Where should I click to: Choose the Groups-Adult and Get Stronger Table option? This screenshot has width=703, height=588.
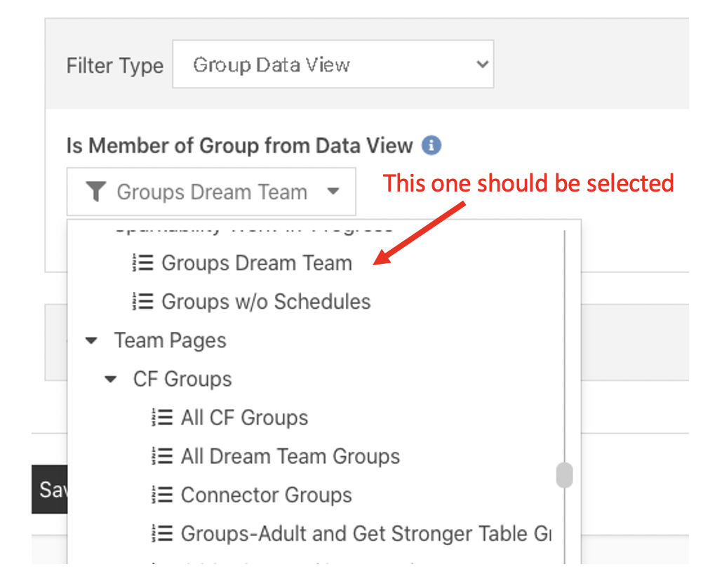(351, 533)
